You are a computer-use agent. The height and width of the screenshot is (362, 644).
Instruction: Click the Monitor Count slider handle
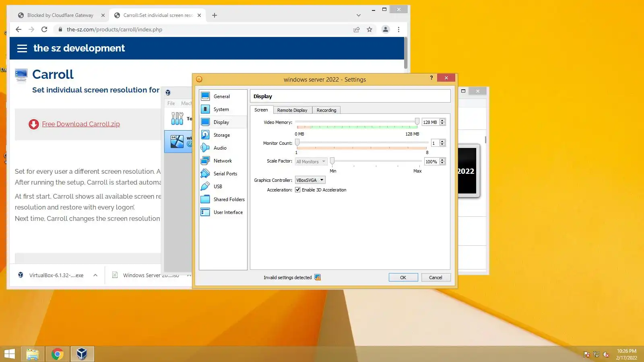(x=297, y=143)
